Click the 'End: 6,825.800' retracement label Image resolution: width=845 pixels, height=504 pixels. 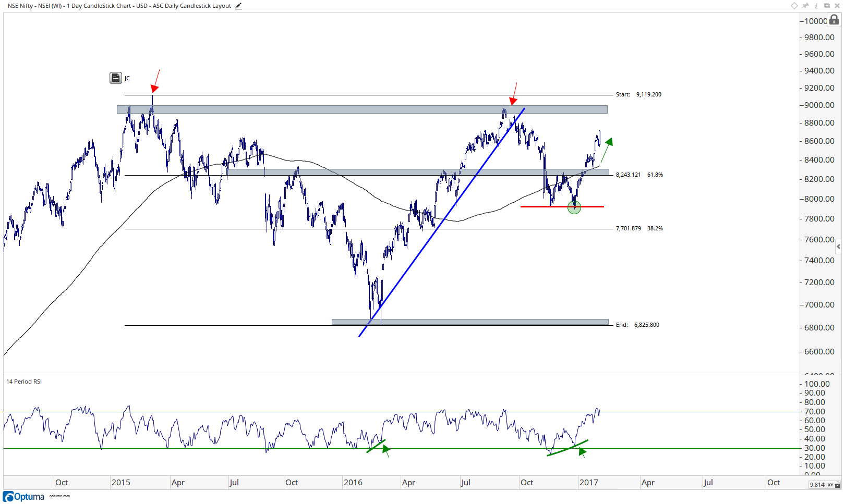pyautogui.click(x=637, y=325)
